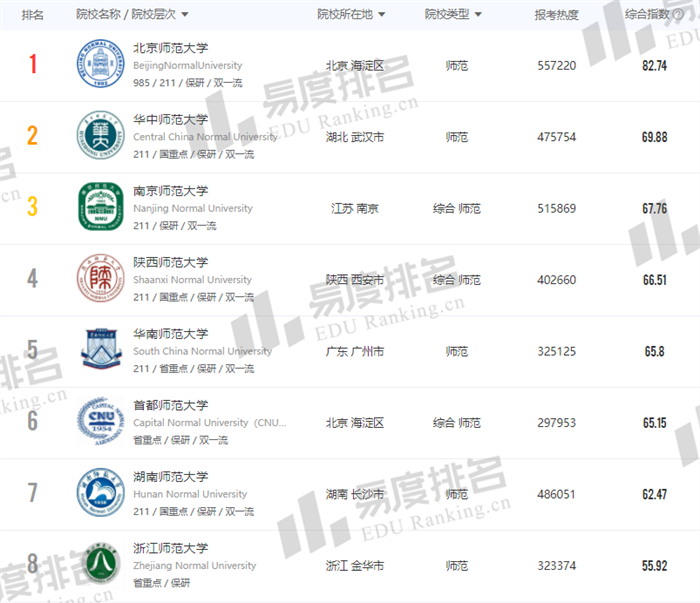Click 省重点 / 保研 / 双一流 tags of 首都师范大学
This screenshot has width=700, height=603.
(180, 440)
